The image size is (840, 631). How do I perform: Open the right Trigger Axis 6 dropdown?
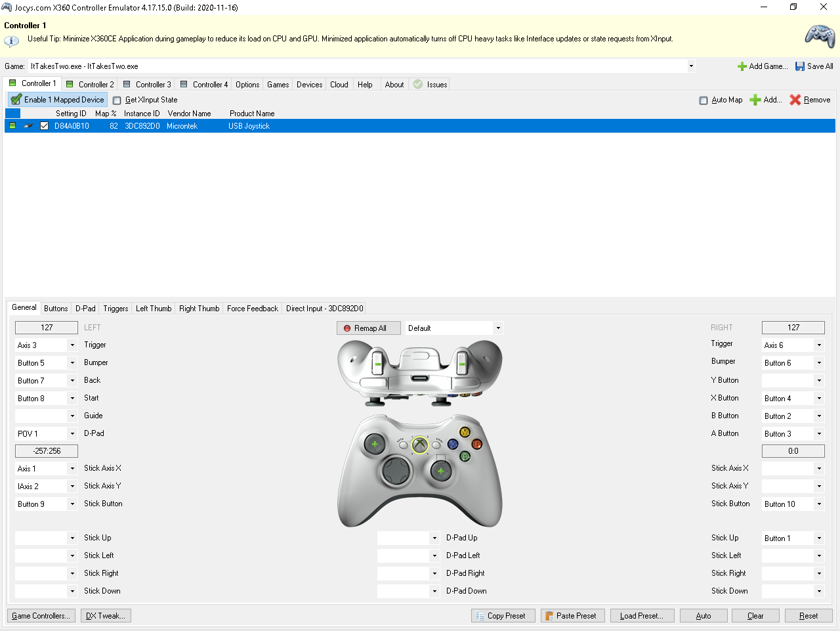pyautogui.click(x=819, y=345)
